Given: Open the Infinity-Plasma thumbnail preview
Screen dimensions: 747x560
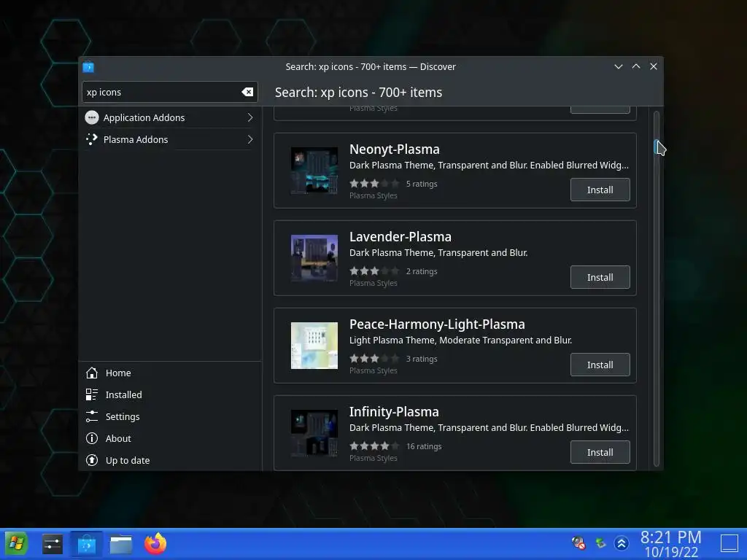Looking at the screenshot, I should click(314, 433).
